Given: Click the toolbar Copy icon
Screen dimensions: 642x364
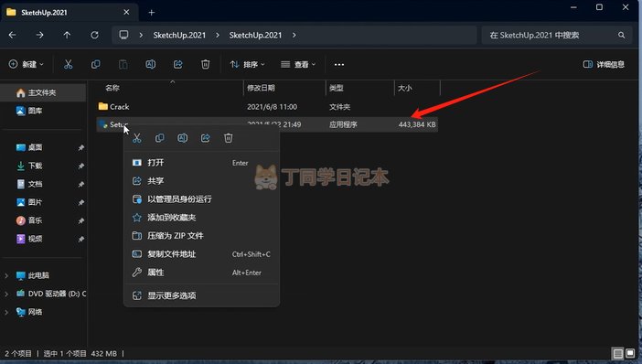Looking at the screenshot, I should click(95, 64).
